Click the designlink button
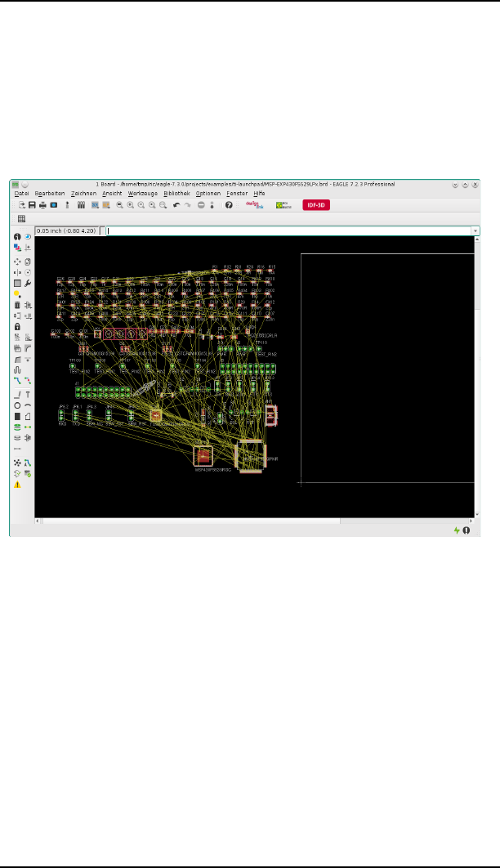Viewport: 500px width, 868px height. click(254, 205)
